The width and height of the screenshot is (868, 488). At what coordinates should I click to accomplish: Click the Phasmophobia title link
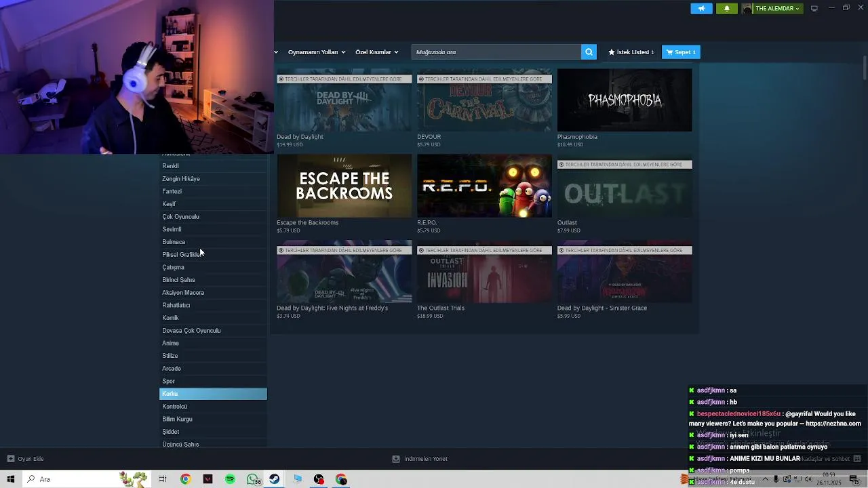click(577, 137)
